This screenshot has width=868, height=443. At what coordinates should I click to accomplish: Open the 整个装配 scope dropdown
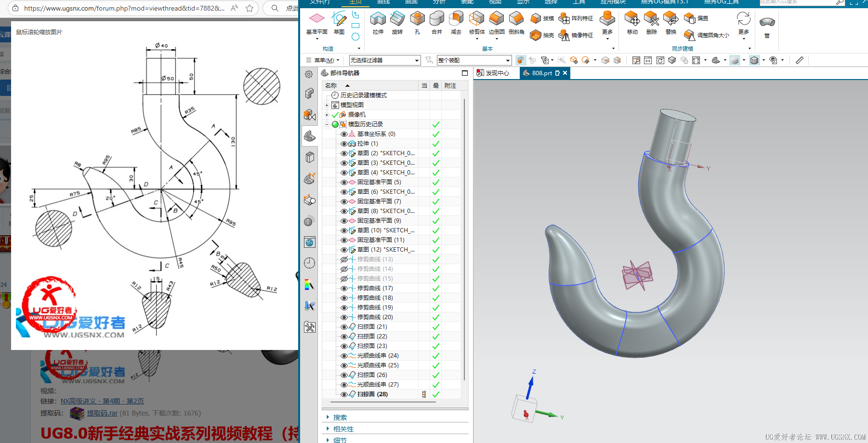click(474, 60)
